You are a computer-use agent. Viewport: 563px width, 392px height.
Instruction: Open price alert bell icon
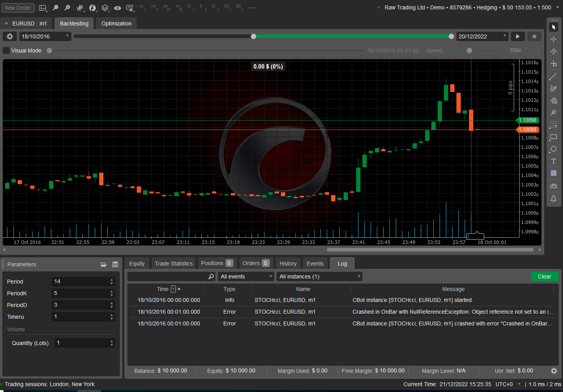tap(554, 199)
